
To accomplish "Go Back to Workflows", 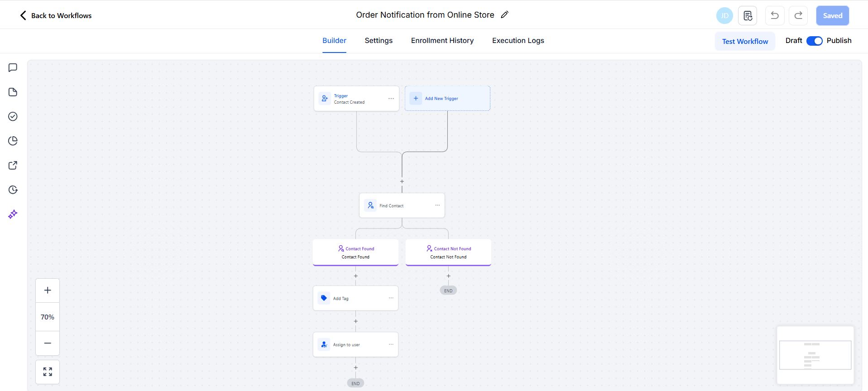I will click(56, 15).
